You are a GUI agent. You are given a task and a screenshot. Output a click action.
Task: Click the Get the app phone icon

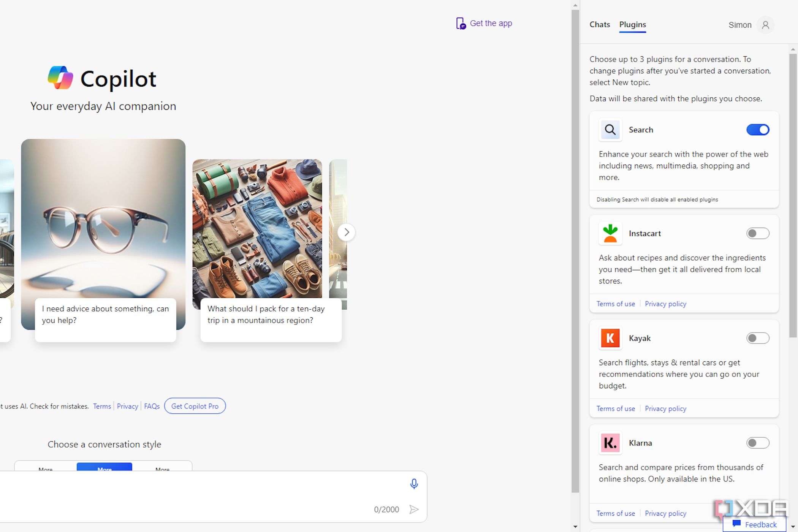click(461, 23)
